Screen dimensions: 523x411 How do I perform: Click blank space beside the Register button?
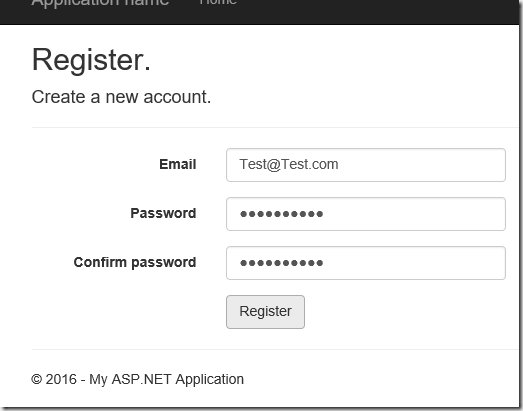tap(400, 312)
